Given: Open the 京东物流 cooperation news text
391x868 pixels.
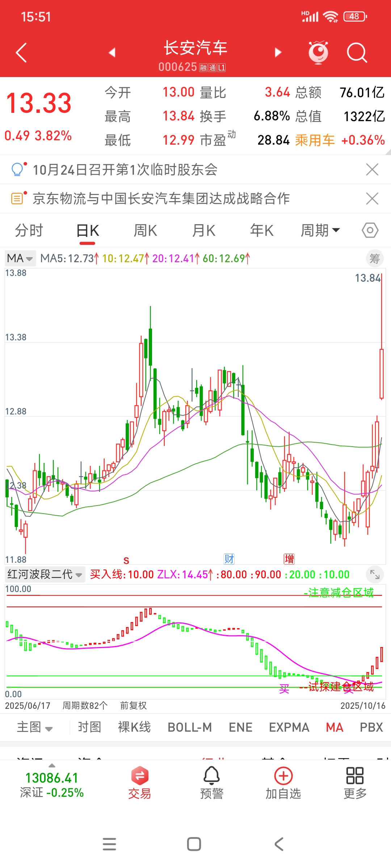Looking at the screenshot, I should pyautogui.click(x=161, y=198).
